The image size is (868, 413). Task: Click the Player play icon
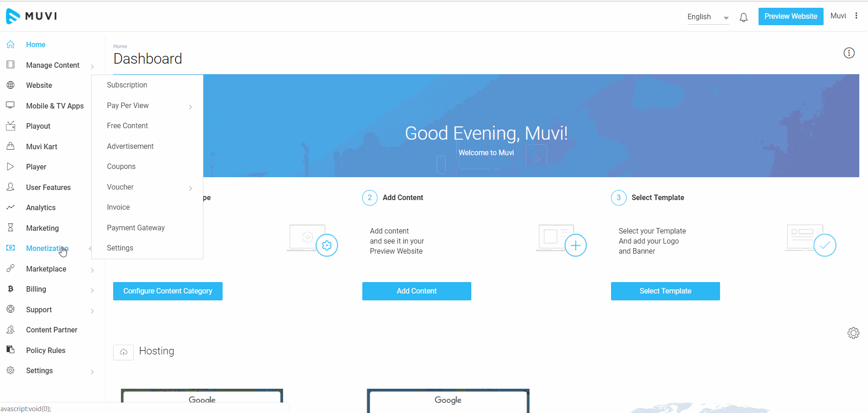(11, 167)
